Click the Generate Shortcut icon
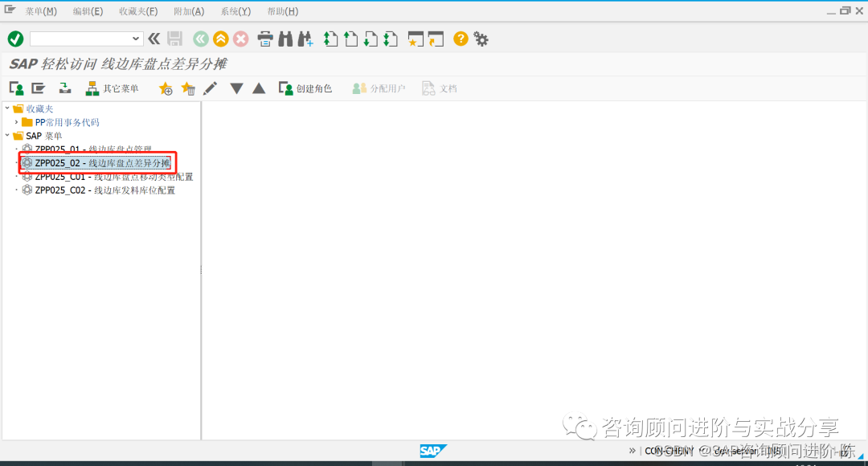This screenshot has height=466, width=868. click(436, 39)
